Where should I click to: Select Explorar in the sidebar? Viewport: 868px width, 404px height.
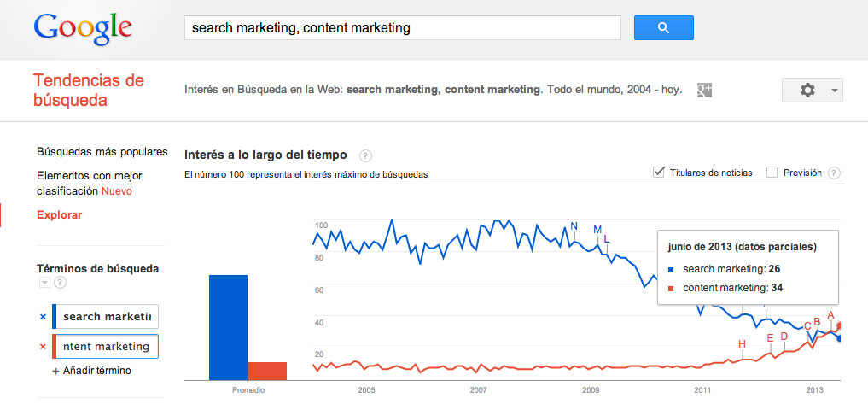(59, 215)
